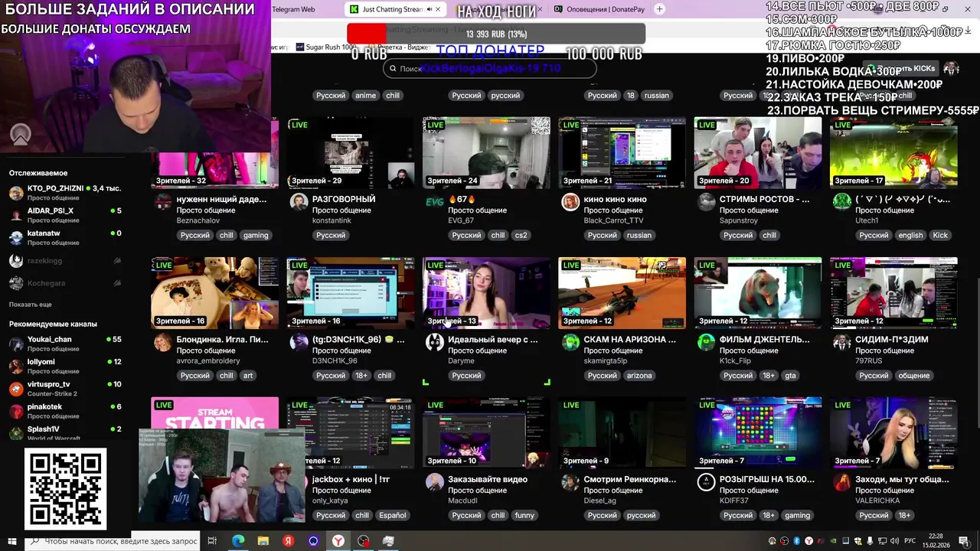This screenshot has width=980, height=551.
Task: Select the arizona tag
Action: 639,376
